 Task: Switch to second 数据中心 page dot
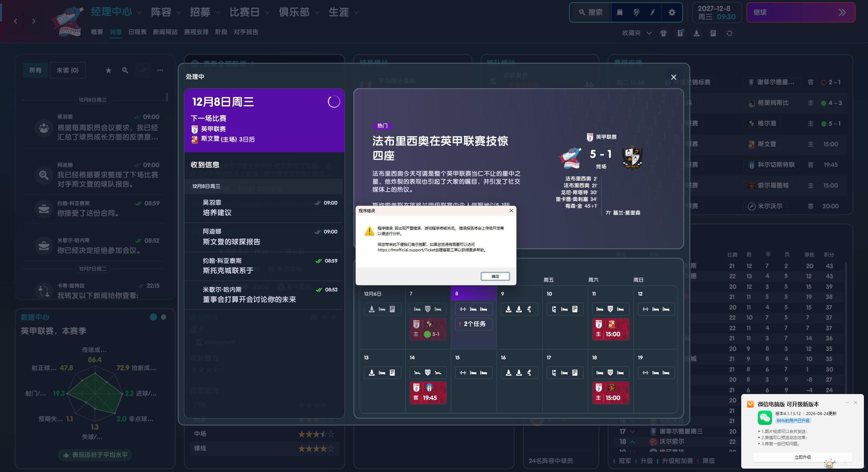164,317
